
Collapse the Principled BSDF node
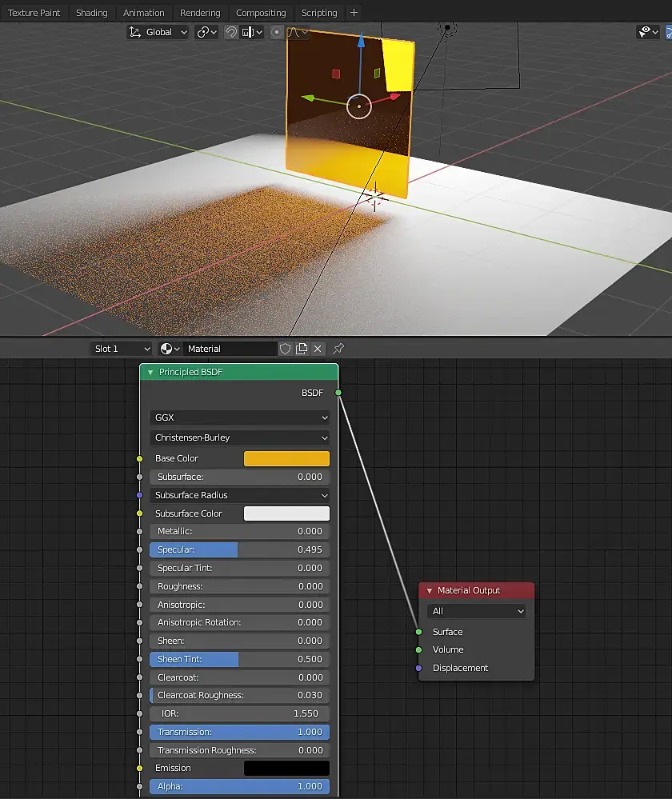click(150, 373)
